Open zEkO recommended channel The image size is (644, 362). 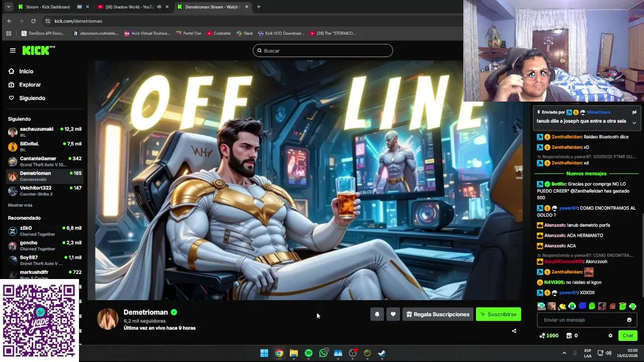click(44, 231)
